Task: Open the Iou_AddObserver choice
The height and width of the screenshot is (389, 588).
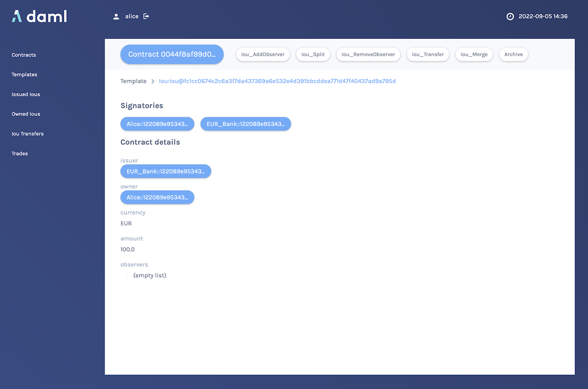Action: point(263,54)
